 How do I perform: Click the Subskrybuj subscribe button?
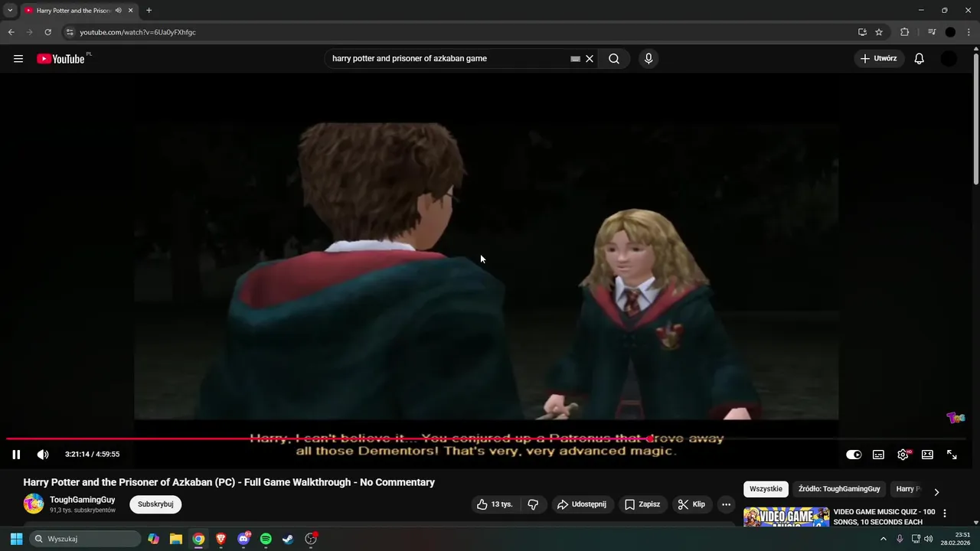click(155, 504)
